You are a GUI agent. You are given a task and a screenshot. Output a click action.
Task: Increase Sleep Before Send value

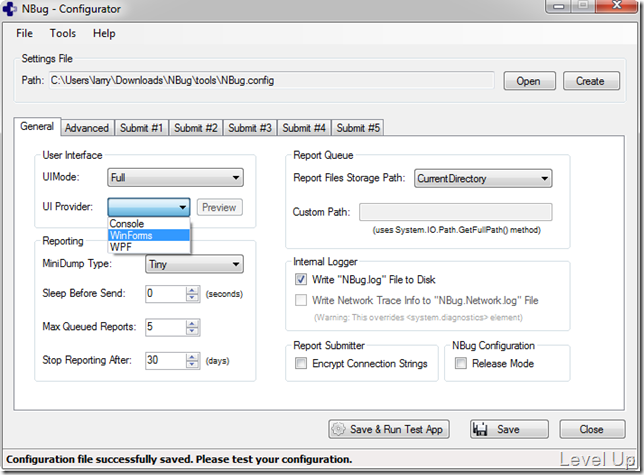click(x=192, y=290)
